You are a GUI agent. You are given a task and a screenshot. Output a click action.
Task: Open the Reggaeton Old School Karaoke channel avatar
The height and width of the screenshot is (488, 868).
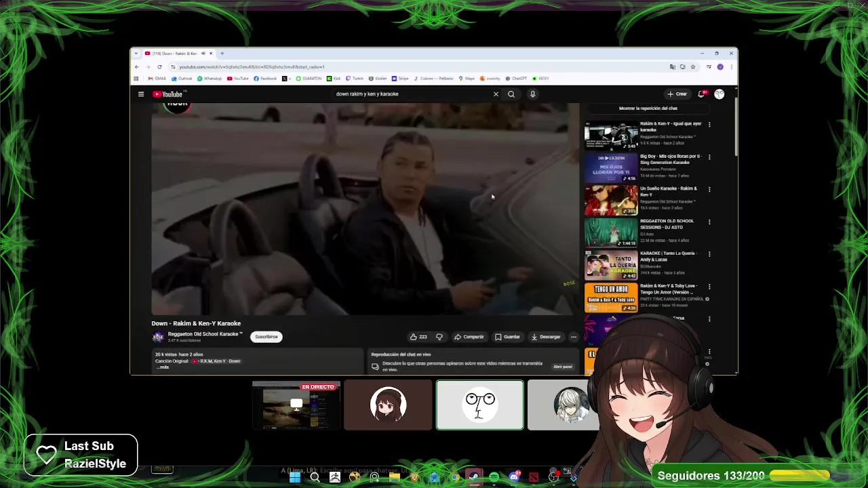coord(158,337)
